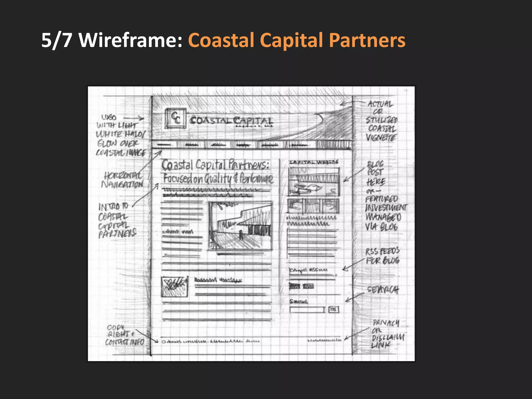Click the sketched RSS feed badges

click(x=301, y=286)
